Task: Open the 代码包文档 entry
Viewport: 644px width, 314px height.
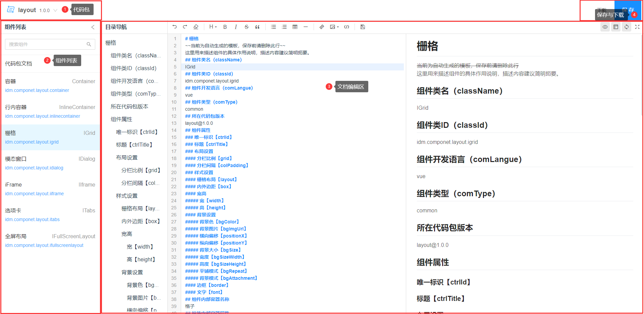Action: click(18, 63)
